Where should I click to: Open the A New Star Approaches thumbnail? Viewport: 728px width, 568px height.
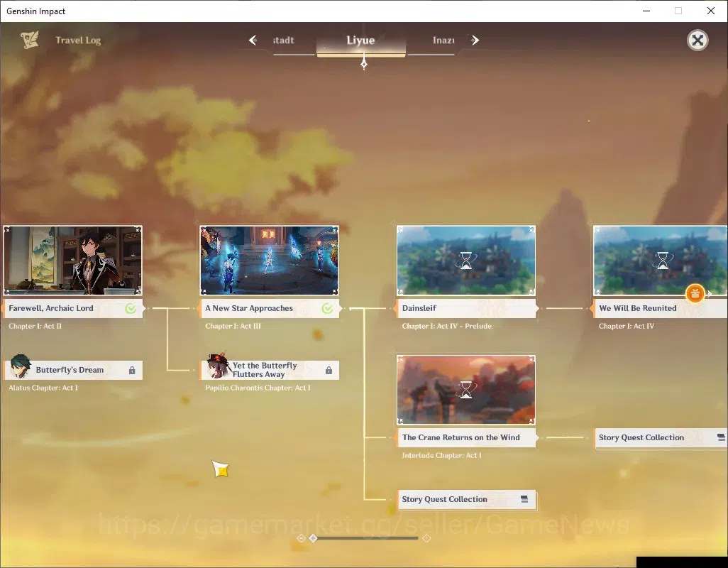(x=270, y=260)
